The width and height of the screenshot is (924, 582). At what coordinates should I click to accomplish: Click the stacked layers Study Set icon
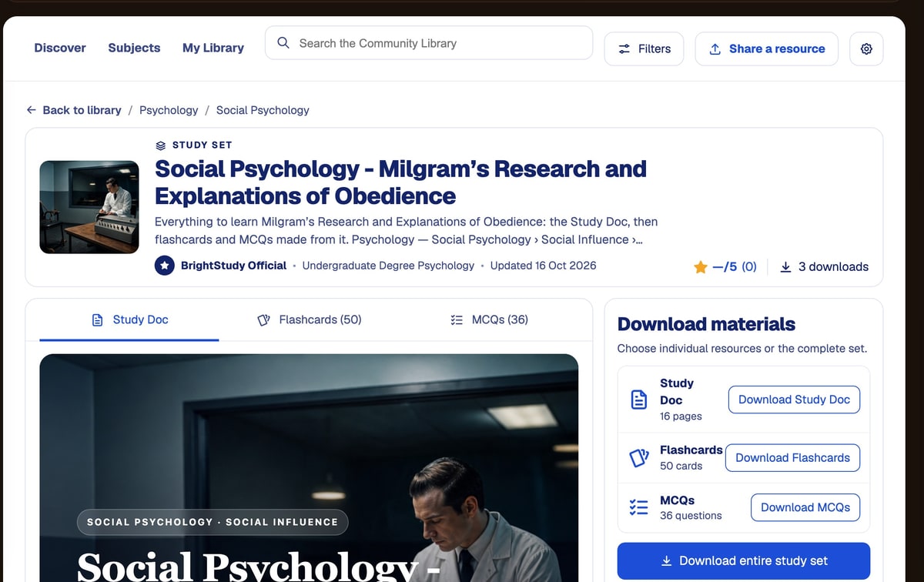(x=160, y=145)
